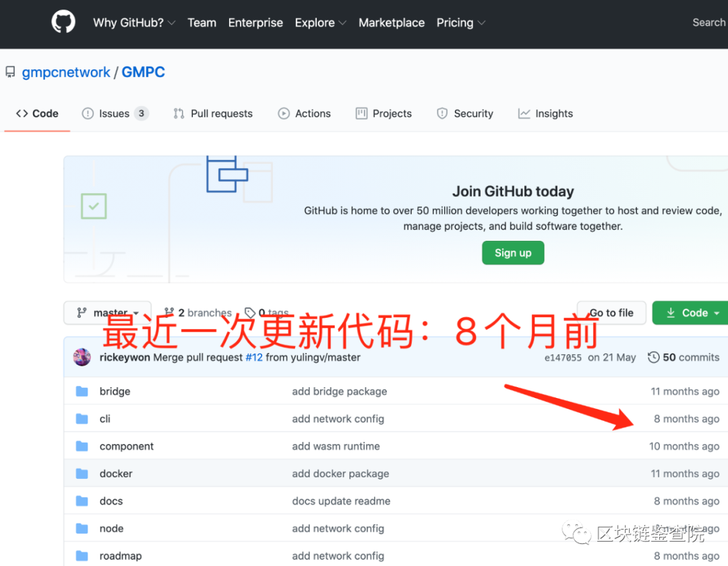Screen dimensions: 728x566
Task: Switch to the Insights tab
Action: pos(545,113)
